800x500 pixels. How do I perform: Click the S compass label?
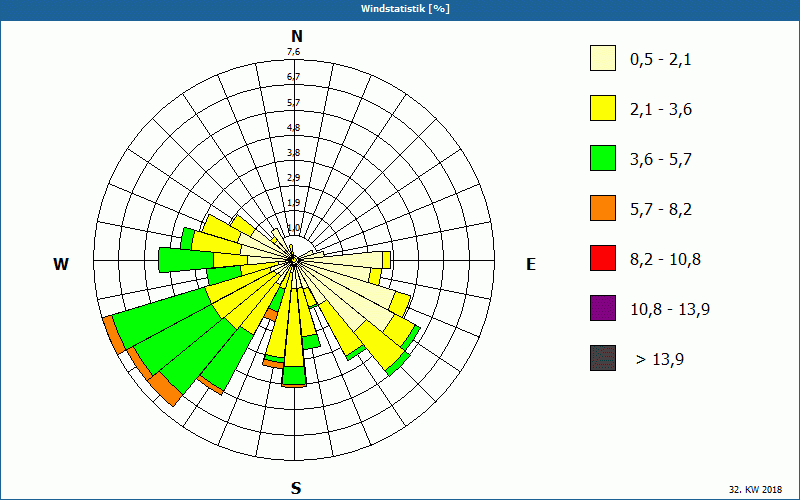click(296, 488)
